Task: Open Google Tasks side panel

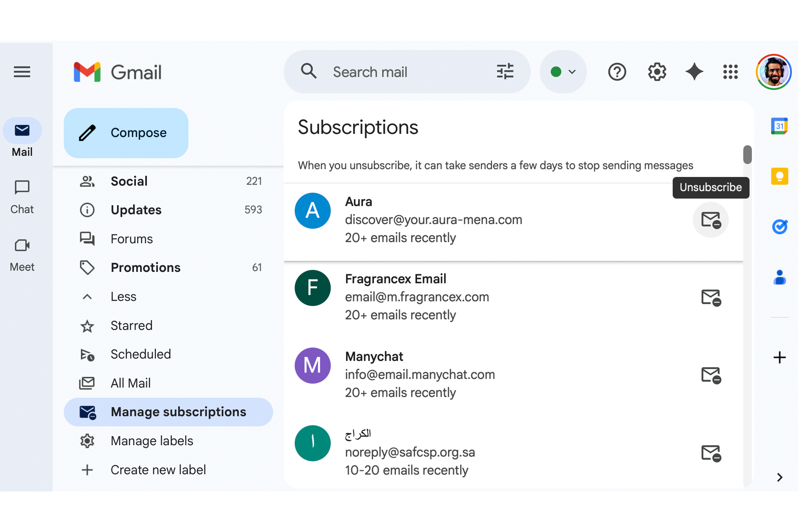Action: tap(779, 227)
